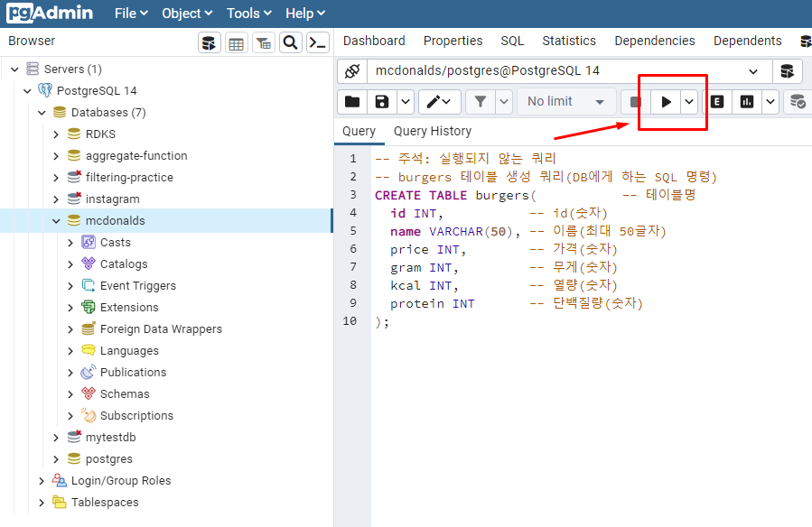Image resolution: width=812 pixels, height=527 pixels.
Task: Open the execute options dropdown arrow
Action: tap(689, 102)
